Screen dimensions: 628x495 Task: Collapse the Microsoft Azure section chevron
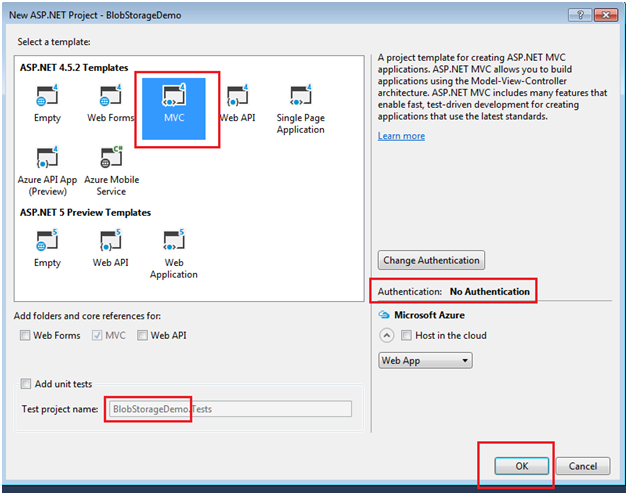pos(386,335)
